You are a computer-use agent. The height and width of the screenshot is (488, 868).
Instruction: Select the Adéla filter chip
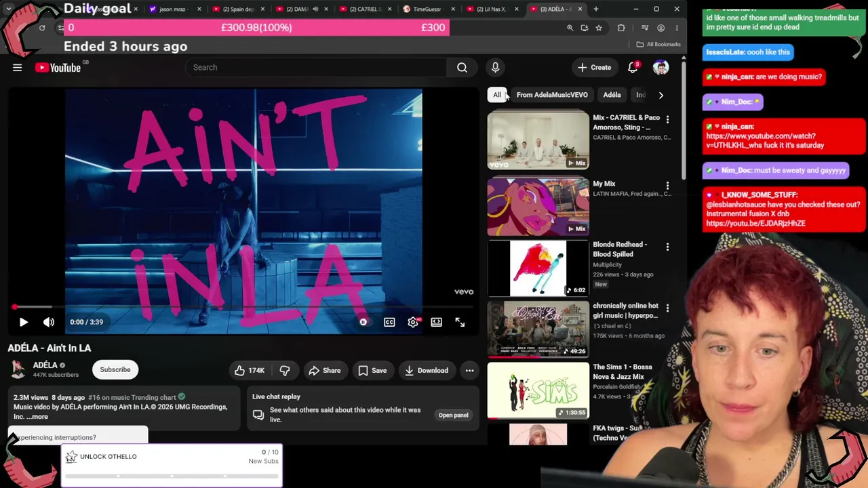pyautogui.click(x=612, y=95)
